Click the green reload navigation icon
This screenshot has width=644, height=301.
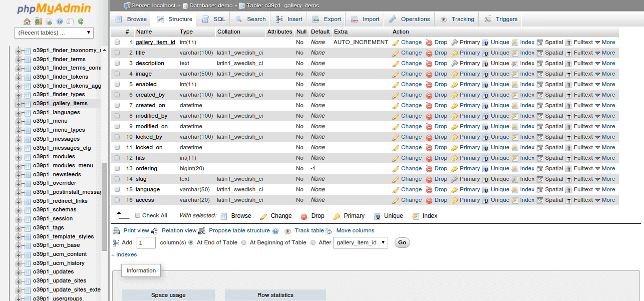click(x=81, y=22)
